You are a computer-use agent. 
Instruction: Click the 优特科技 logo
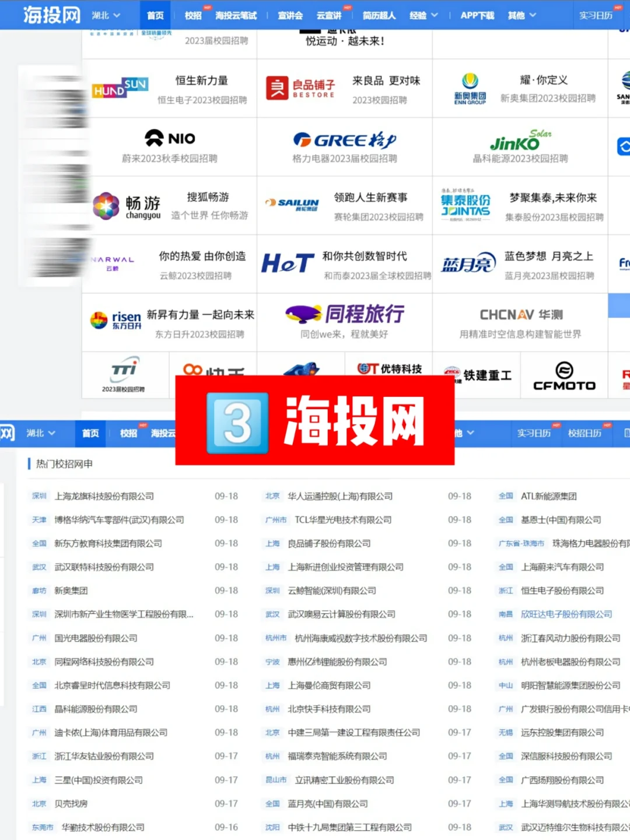(389, 368)
